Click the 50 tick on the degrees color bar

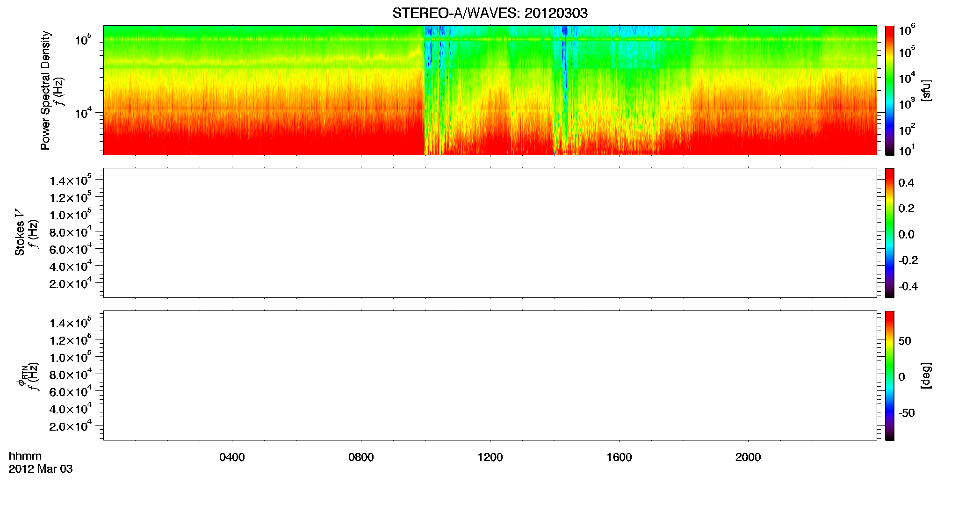coord(905,341)
